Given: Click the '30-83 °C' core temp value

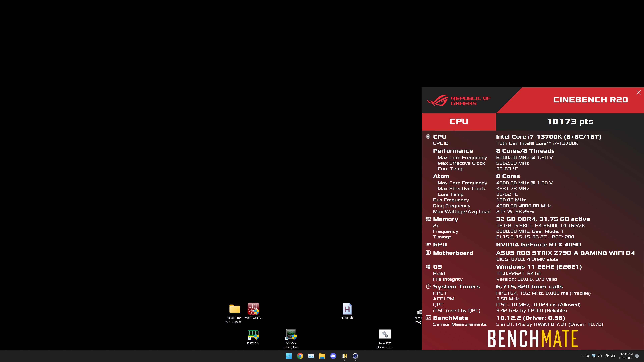Looking at the screenshot, I should coord(507,169).
